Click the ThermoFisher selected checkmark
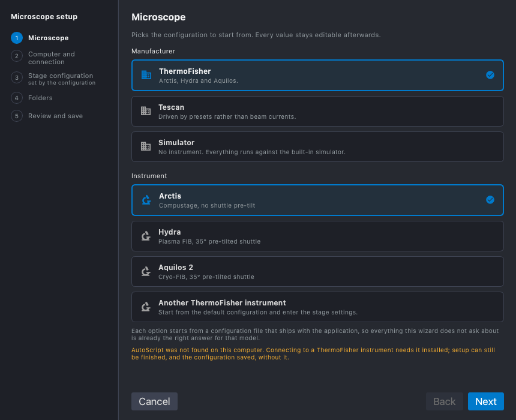This screenshot has width=516, height=420. [x=490, y=75]
